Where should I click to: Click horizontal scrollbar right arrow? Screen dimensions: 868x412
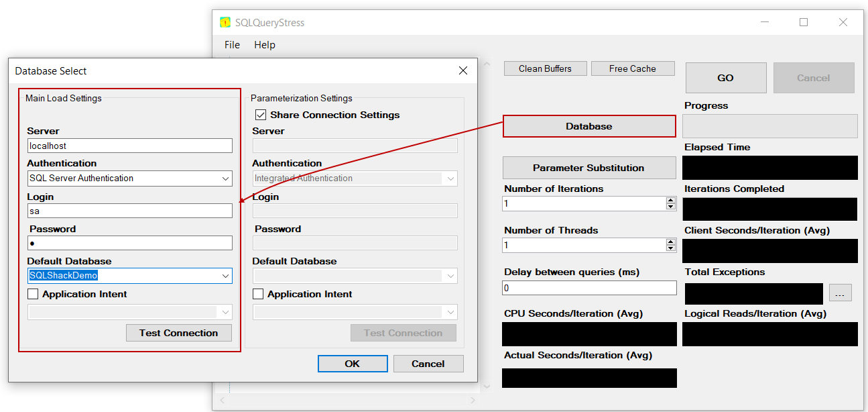(473, 401)
